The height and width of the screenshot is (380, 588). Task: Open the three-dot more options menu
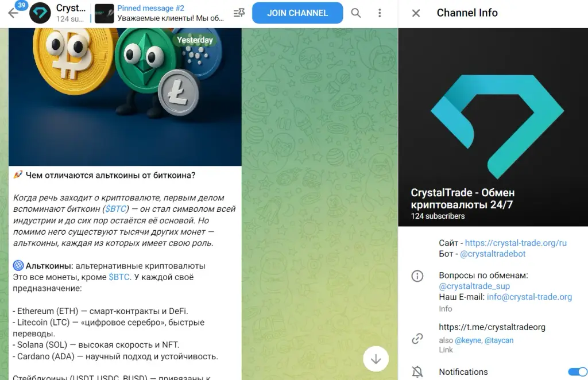click(380, 13)
